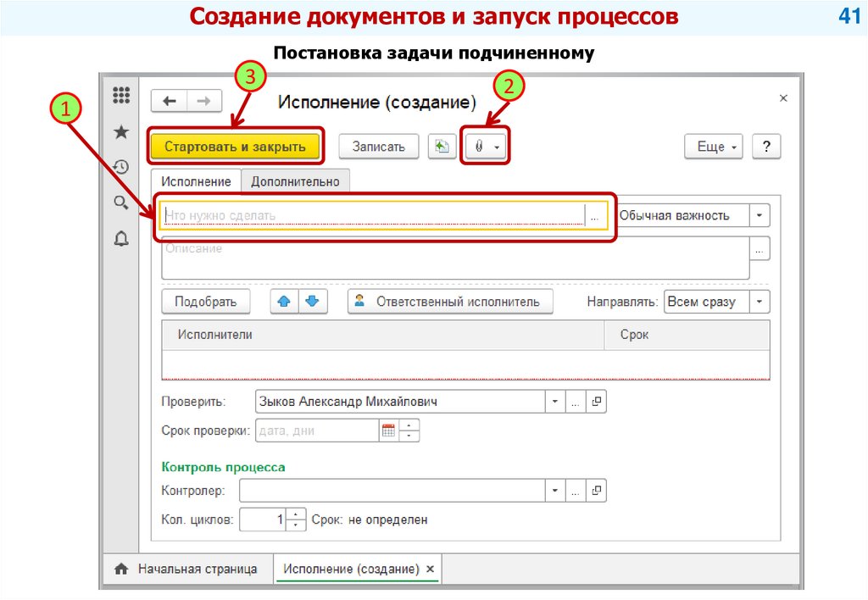Expand Направлять Всем сразу dropdown

tap(759, 302)
